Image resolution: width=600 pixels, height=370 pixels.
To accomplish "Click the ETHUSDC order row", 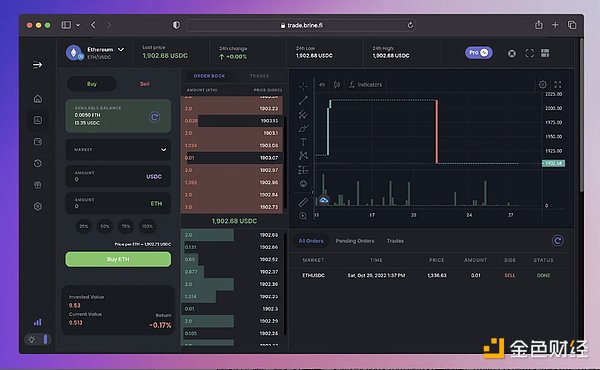I will [428, 275].
